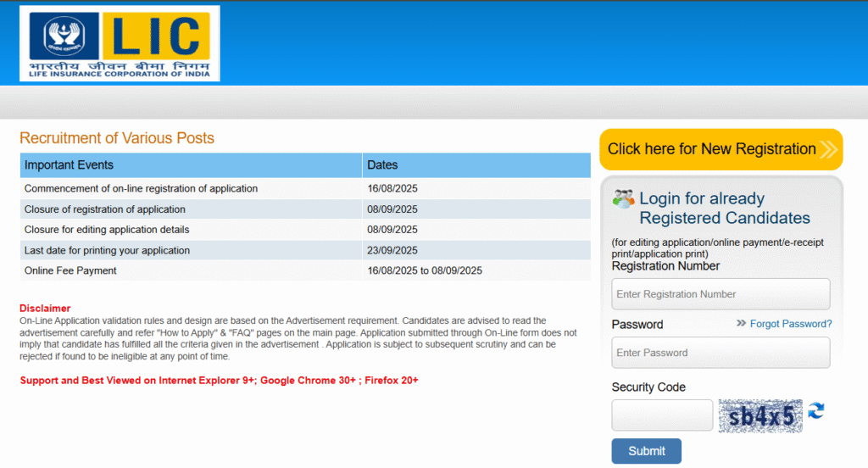Click the Recruitment of Various Posts heading

[x=117, y=138]
